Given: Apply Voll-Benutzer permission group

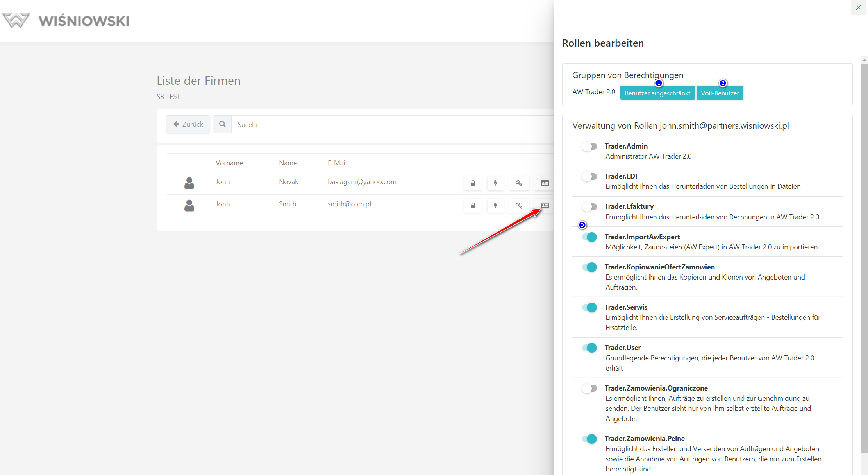Looking at the screenshot, I should (x=720, y=93).
